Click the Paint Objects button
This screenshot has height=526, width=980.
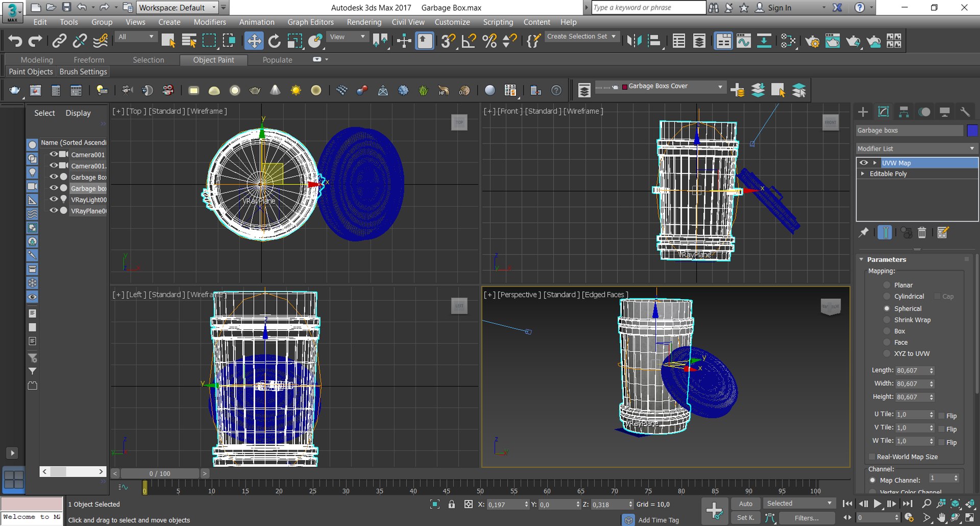(x=31, y=71)
